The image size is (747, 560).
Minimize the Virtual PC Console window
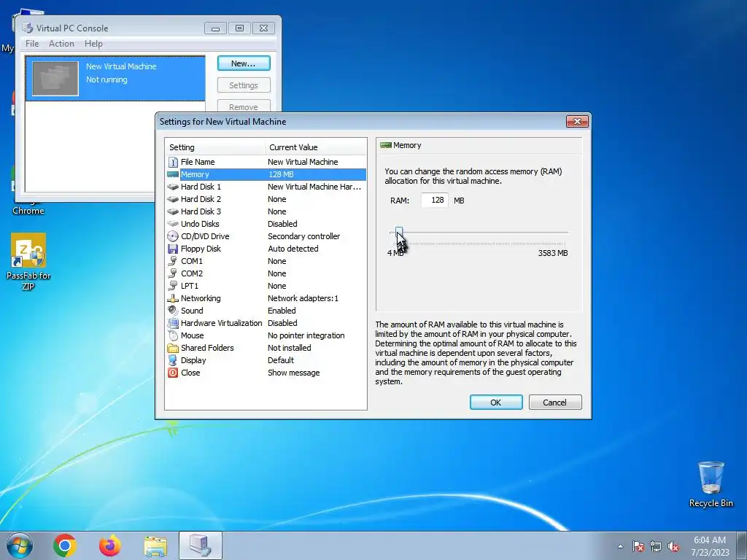(x=215, y=28)
